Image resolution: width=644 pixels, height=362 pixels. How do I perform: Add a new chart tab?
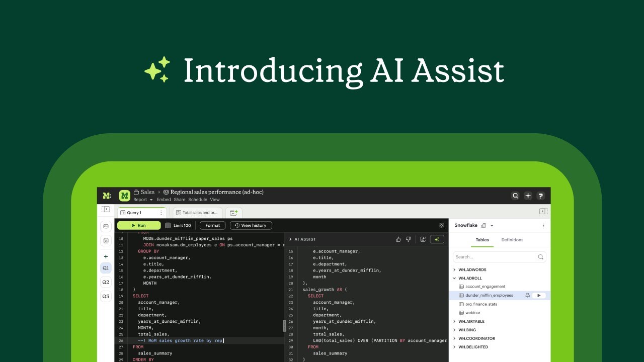pos(234,213)
